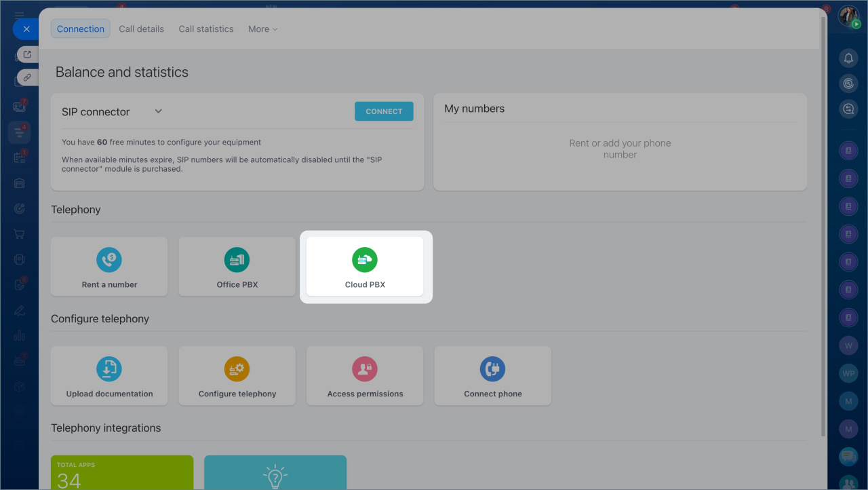Click the user profile avatar
The height and width of the screenshot is (490, 868).
click(848, 16)
